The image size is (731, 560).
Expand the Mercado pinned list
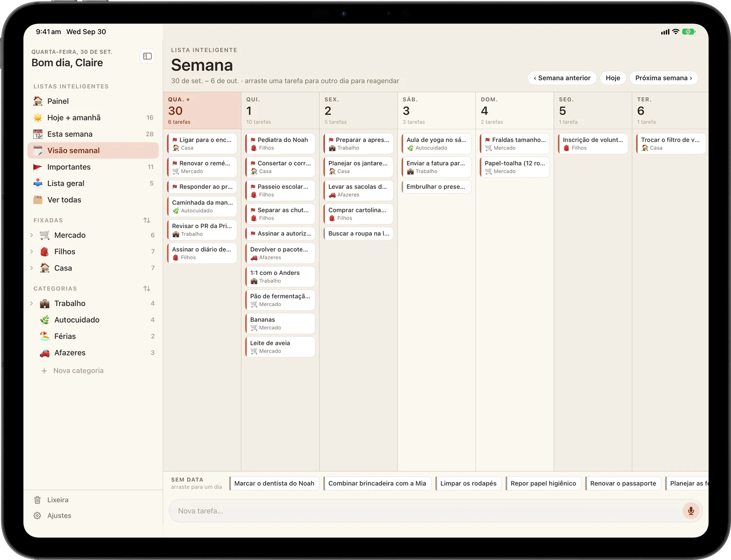tap(32, 235)
